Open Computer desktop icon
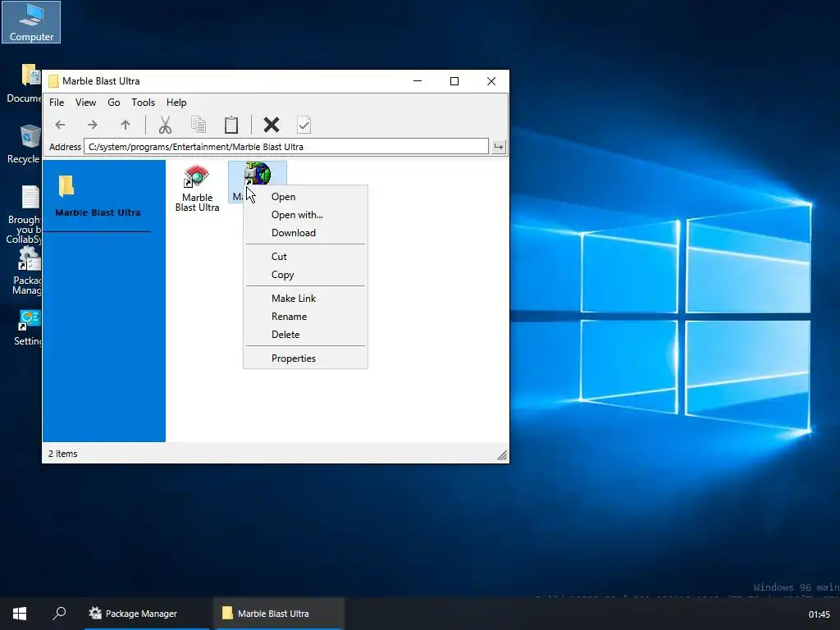Viewport: 840px width, 630px height. (31, 22)
